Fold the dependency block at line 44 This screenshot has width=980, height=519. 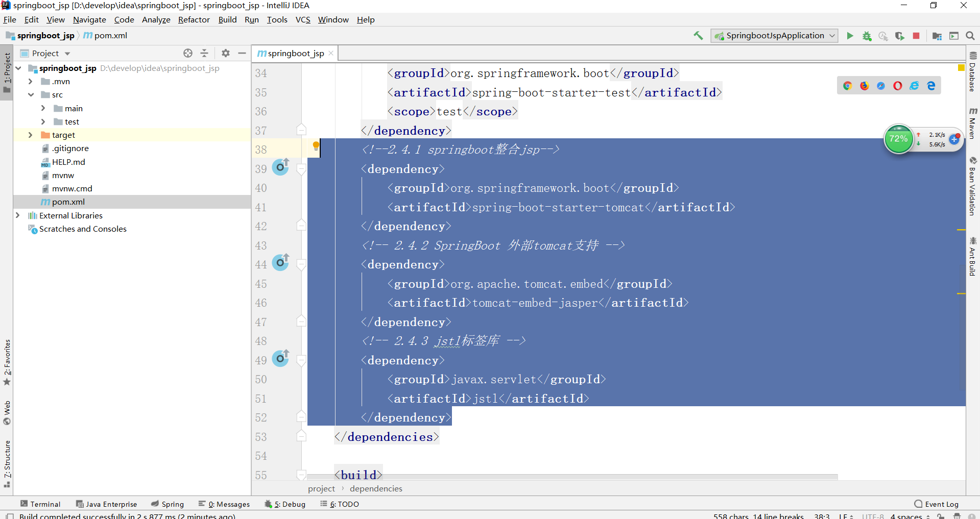301,265
